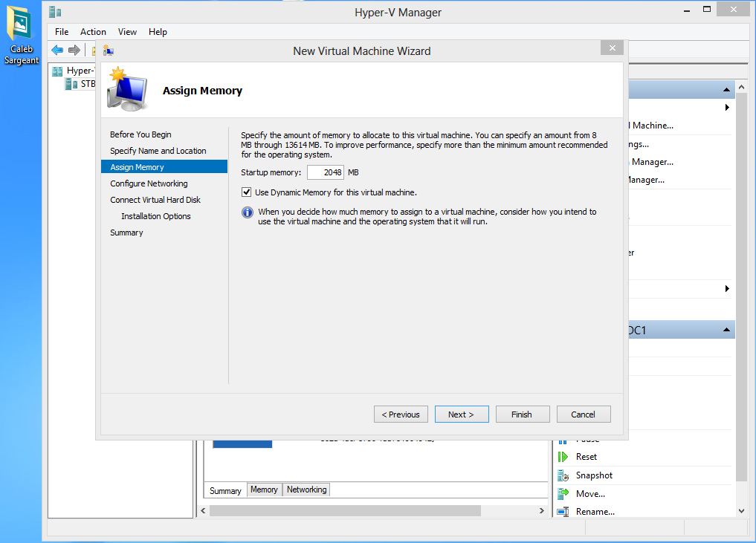The height and width of the screenshot is (543, 756).
Task: Click the horizontal scrollbar right arrow
Action: pos(541,511)
